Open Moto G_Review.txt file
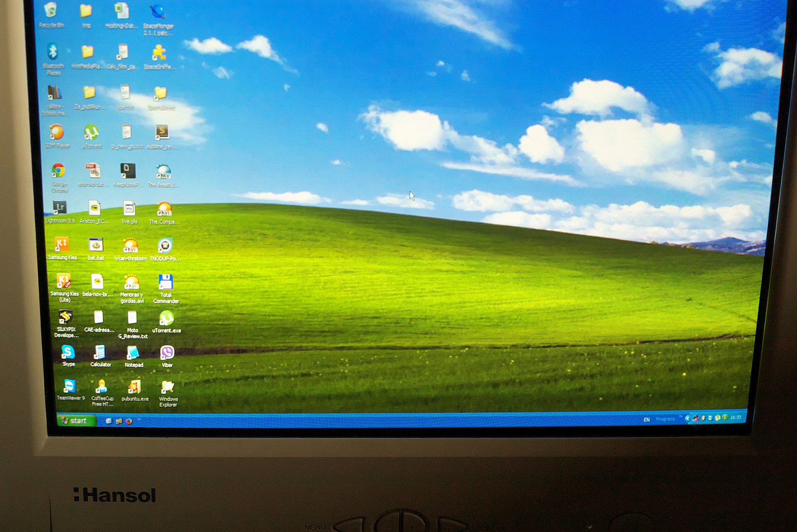 (x=132, y=325)
